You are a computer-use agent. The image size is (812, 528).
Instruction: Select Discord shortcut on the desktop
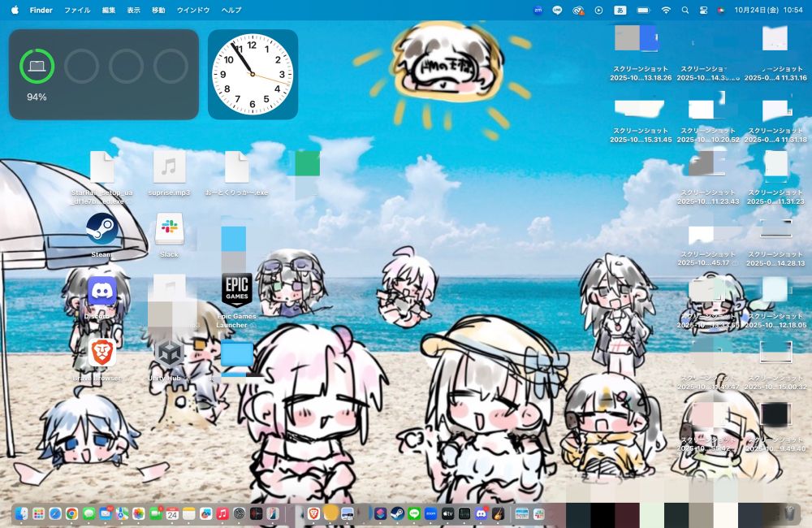click(x=101, y=297)
